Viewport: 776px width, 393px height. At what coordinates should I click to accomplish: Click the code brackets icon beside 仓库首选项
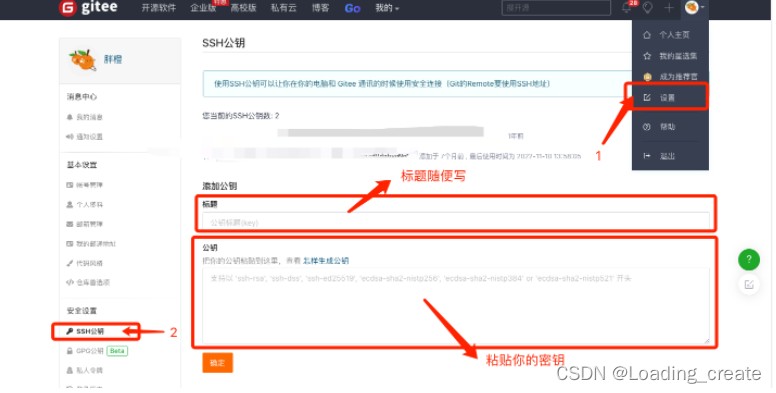tap(70, 282)
